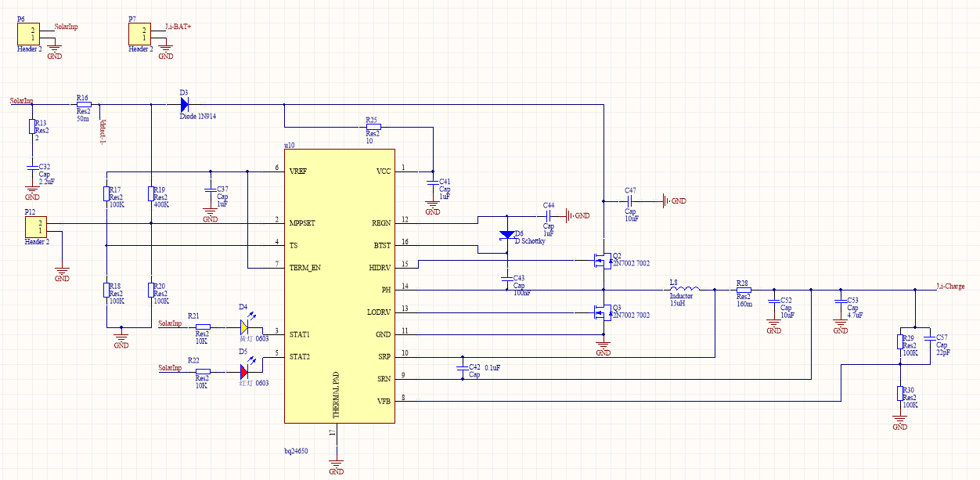Viewport: 980px width, 480px height.
Task: Select resistor R22 10K symbol
Action: pos(203,372)
